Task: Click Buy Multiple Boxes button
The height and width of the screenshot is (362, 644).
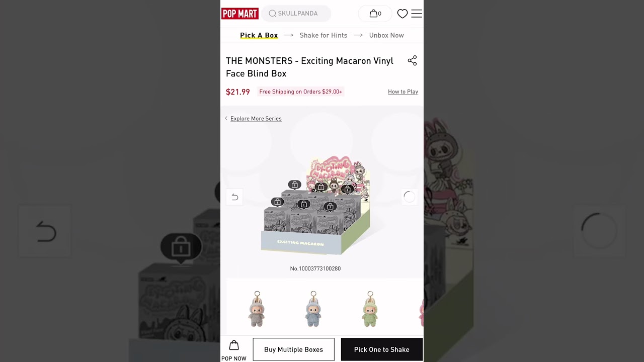Action: pos(293,349)
